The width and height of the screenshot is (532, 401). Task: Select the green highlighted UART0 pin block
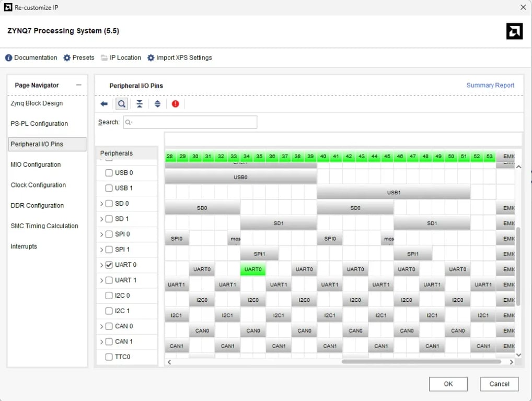(253, 269)
